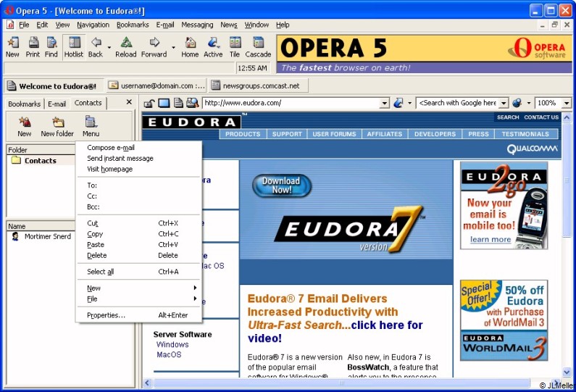Open USER FORUMS on Eudora nav

334,134
